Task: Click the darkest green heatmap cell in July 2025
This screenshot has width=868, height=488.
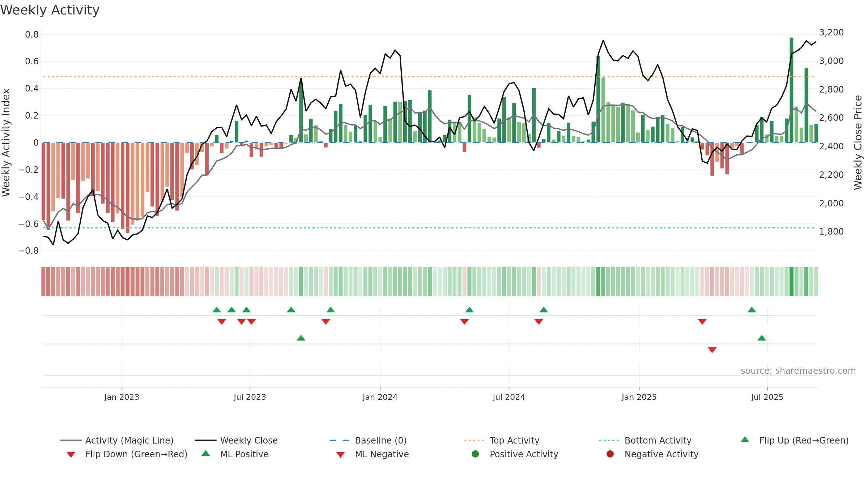Action: pyautogui.click(x=791, y=282)
